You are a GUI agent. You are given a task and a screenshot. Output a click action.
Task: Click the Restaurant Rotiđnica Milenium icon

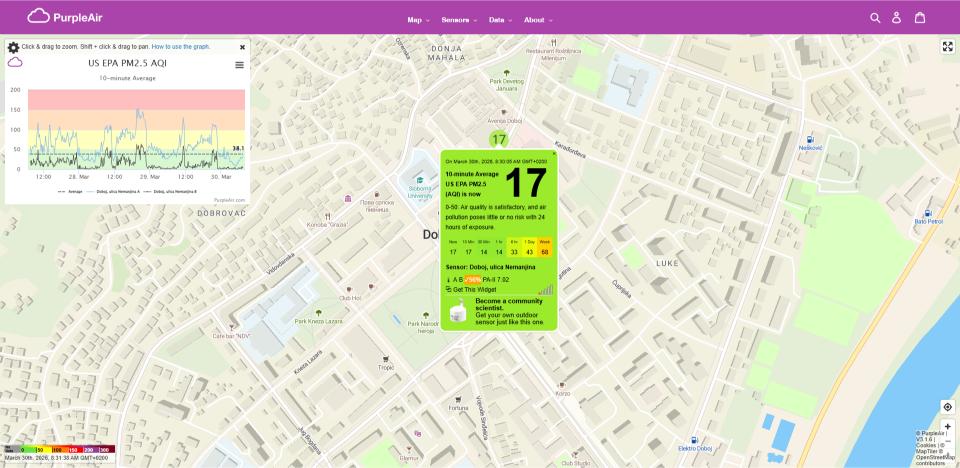pos(553,42)
